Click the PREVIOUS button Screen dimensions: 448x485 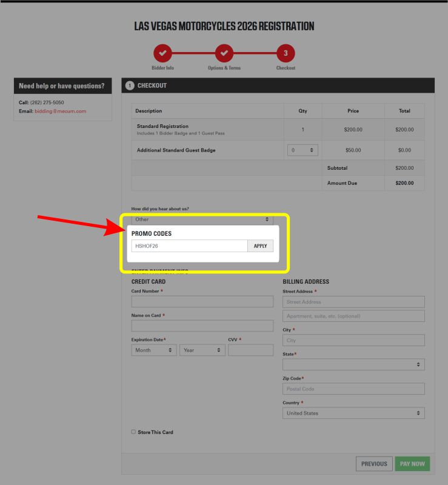pyautogui.click(x=374, y=464)
